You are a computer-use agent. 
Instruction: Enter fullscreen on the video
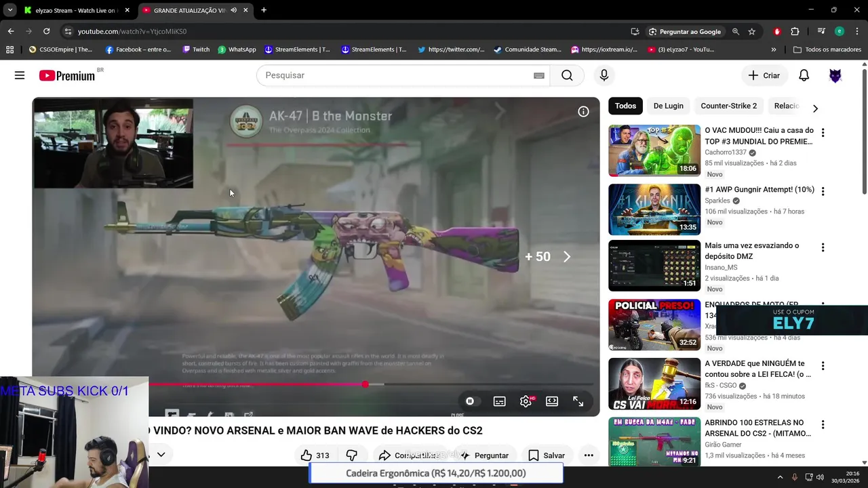[x=578, y=401]
